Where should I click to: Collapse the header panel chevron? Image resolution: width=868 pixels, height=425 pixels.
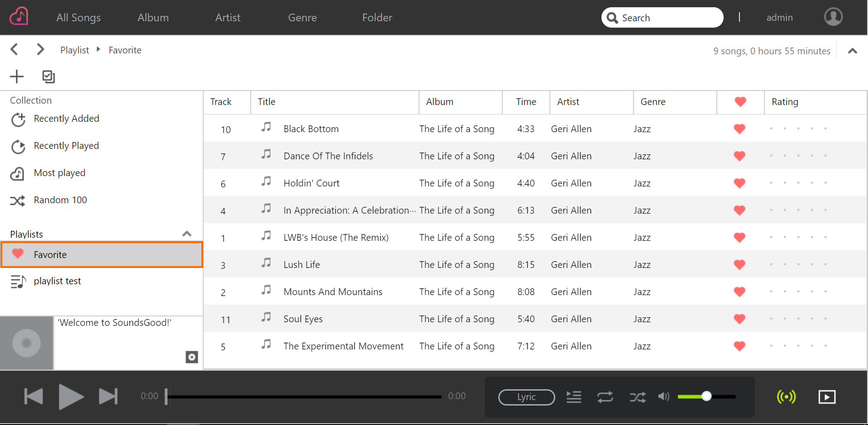click(853, 51)
